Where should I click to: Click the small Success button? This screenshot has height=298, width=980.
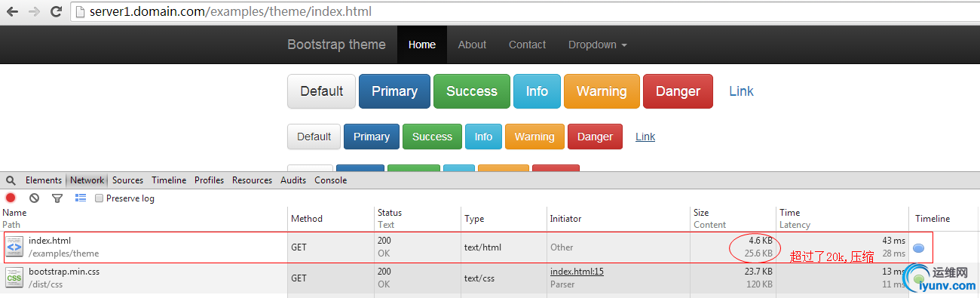click(432, 137)
